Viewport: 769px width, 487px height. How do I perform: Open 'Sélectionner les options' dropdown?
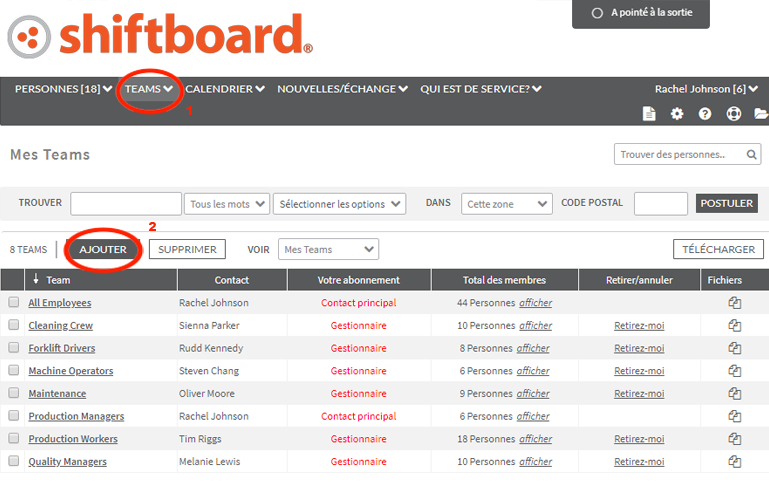coord(339,204)
